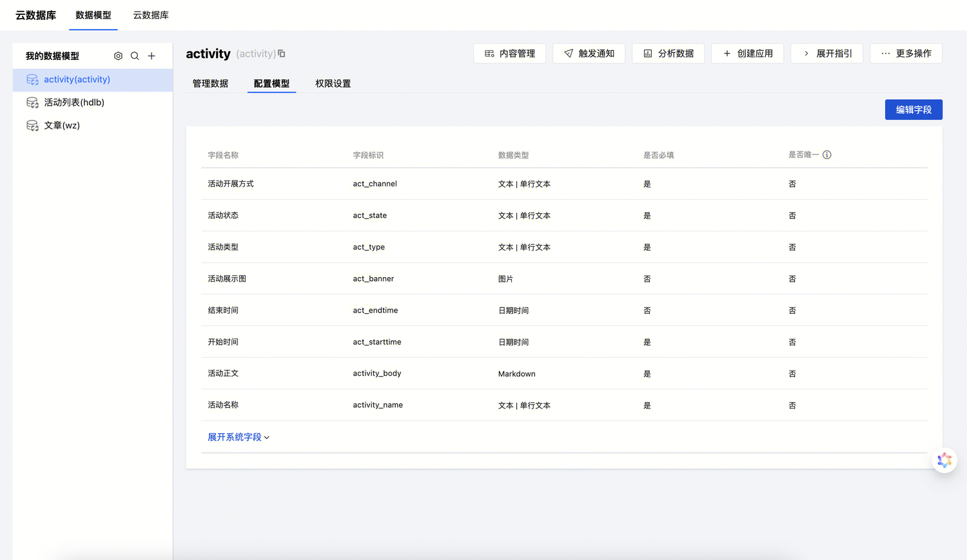Click the act_banner field identifier

373,278
